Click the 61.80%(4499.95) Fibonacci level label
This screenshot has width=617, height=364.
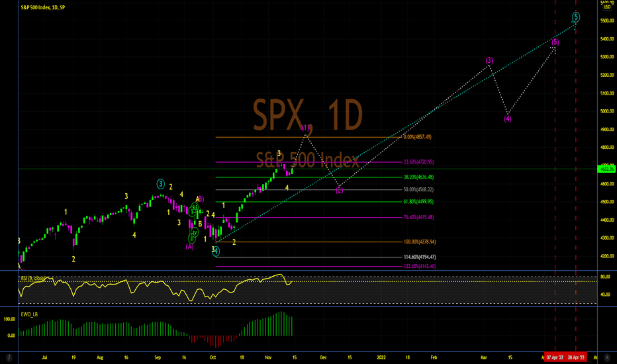point(418,202)
